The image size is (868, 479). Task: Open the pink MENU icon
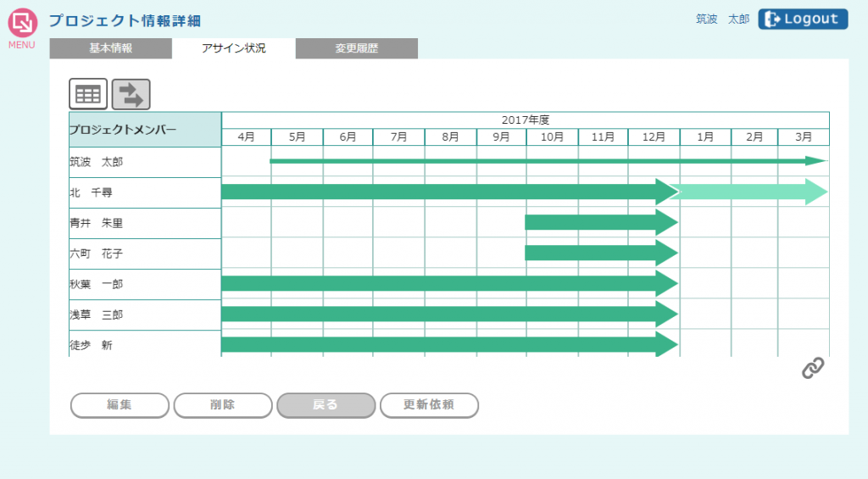pyautogui.click(x=22, y=24)
